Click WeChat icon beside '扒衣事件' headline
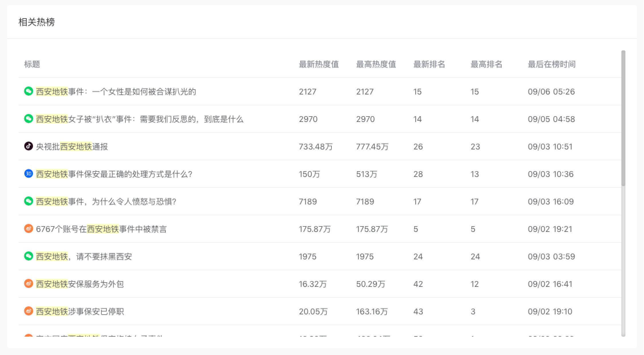This screenshot has height=355, width=644. click(x=28, y=119)
